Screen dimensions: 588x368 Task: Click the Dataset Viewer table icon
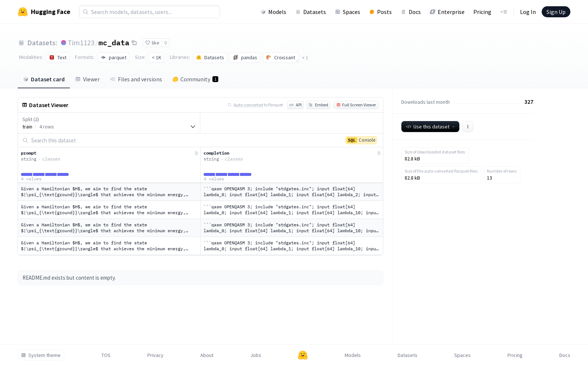click(25, 105)
